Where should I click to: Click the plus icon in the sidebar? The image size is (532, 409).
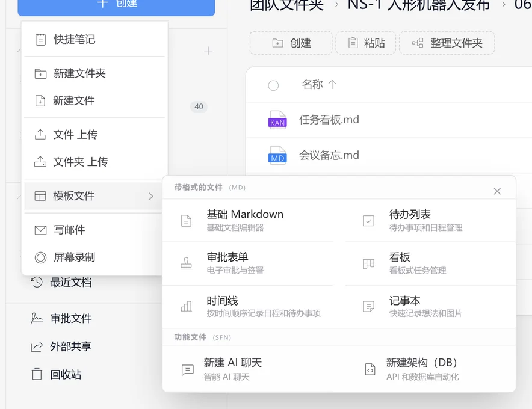pyautogui.click(x=208, y=51)
